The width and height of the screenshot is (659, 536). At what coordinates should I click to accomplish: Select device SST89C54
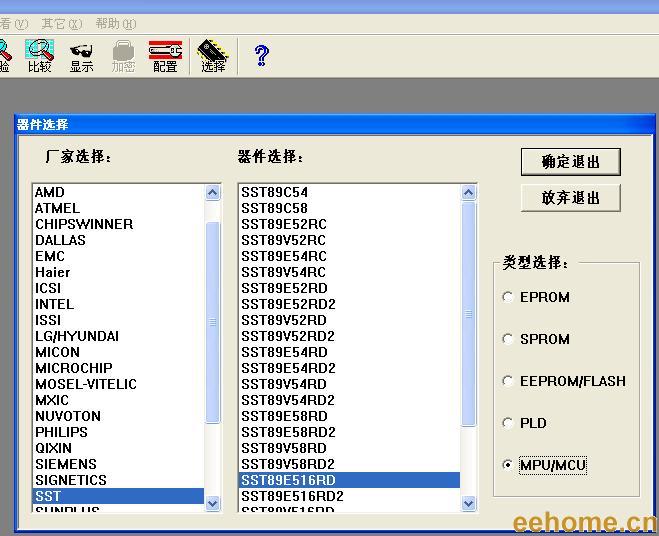(x=349, y=192)
